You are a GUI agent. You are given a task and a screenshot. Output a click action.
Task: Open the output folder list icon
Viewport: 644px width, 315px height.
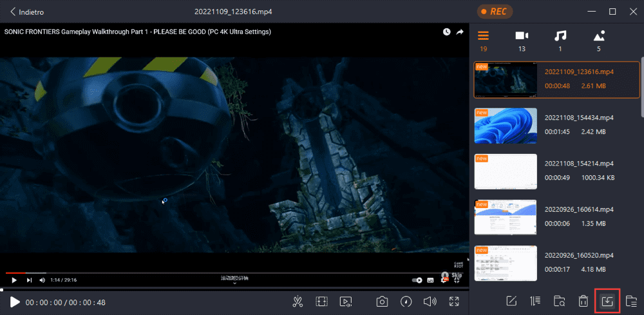pos(631,301)
